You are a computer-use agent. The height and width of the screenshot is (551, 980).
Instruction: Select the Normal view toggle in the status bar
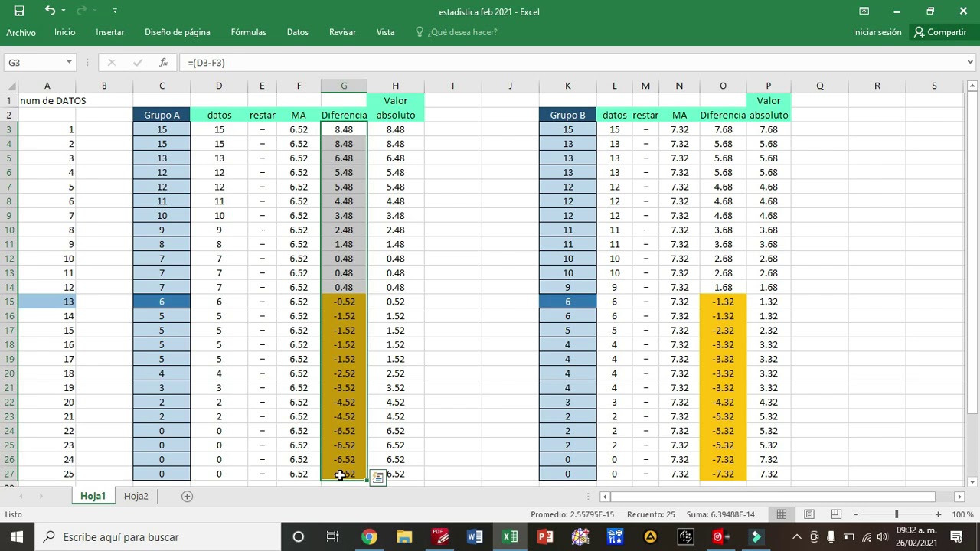coord(781,514)
